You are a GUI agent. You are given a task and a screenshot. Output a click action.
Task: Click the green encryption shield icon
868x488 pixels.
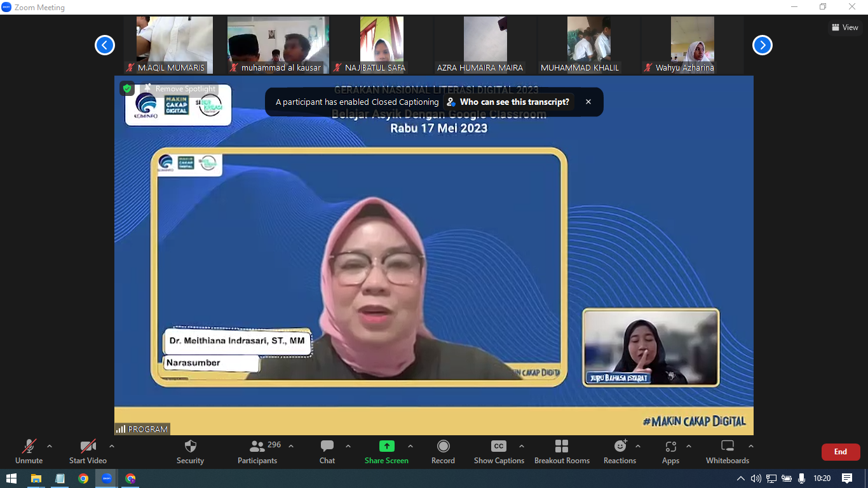(x=127, y=88)
